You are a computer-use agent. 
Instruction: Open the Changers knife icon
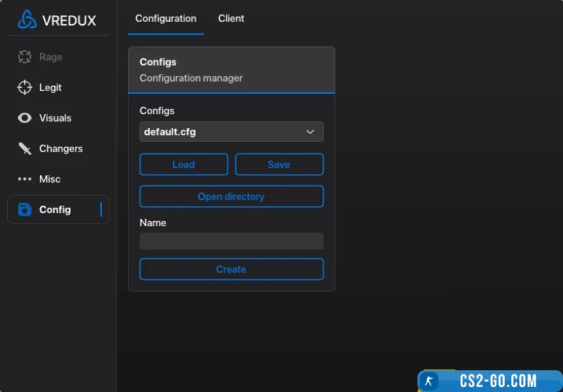(25, 148)
